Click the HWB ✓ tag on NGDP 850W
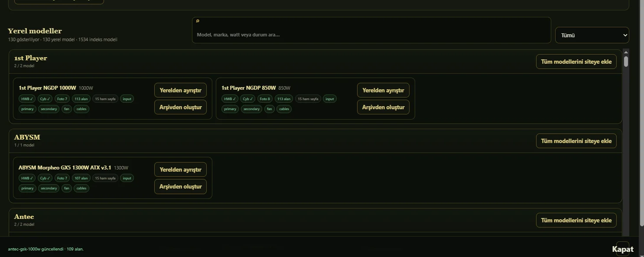This screenshot has height=257, width=644. (230, 99)
